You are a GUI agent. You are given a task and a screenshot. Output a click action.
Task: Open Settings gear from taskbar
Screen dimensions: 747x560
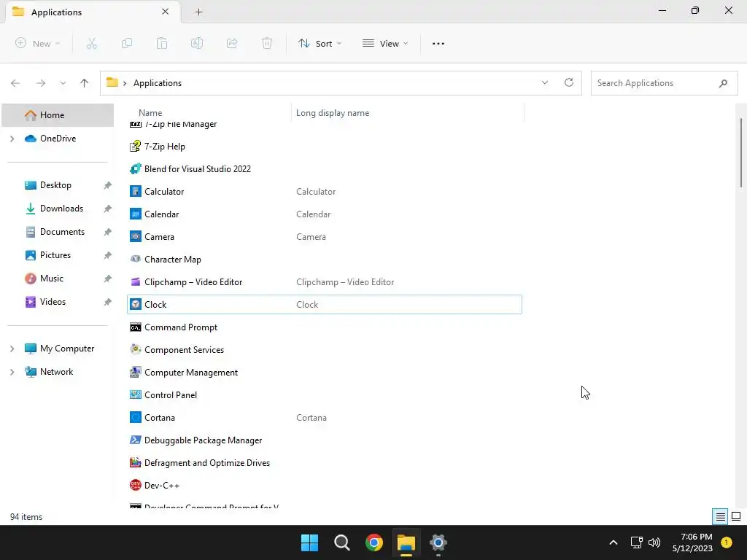click(438, 542)
